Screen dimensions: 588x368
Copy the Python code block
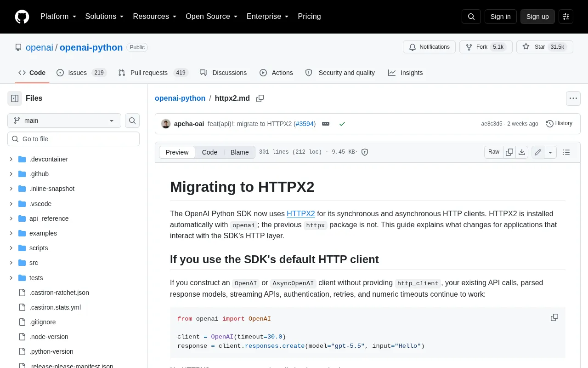coord(554,318)
